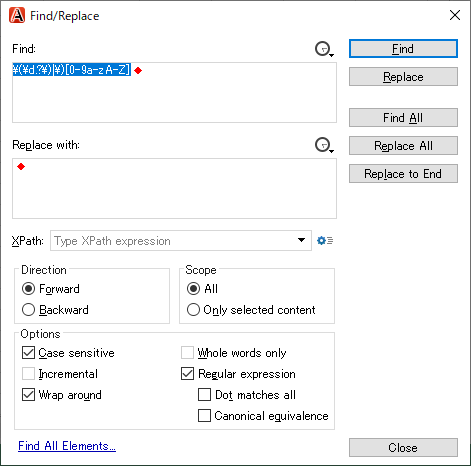Select the Forward direction radio button

pos(28,289)
